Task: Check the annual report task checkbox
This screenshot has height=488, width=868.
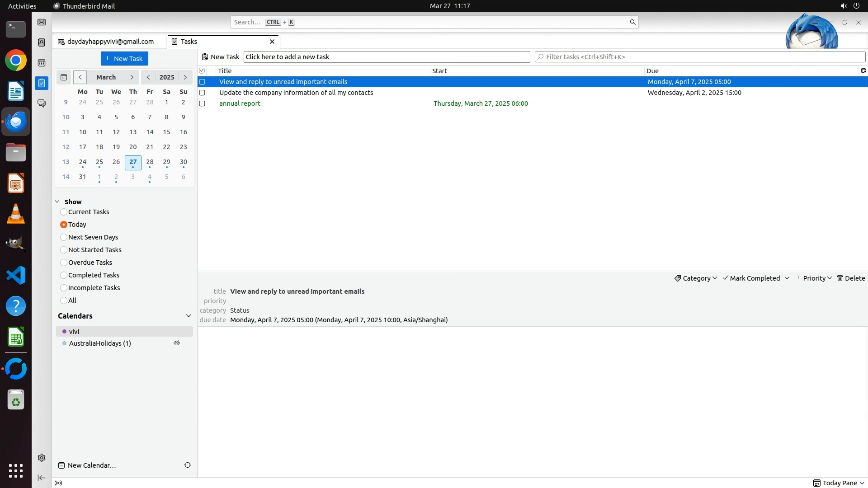Action: pos(202,103)
